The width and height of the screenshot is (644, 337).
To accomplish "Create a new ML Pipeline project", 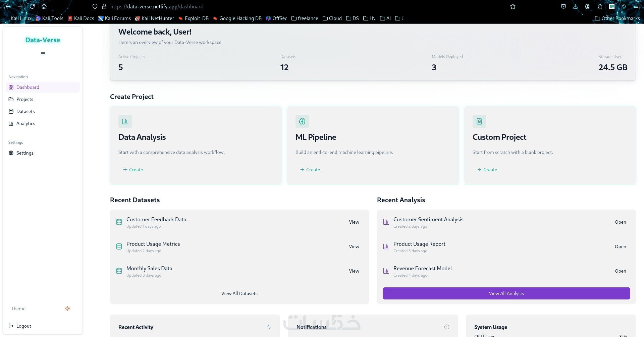I will pos(310,170).
